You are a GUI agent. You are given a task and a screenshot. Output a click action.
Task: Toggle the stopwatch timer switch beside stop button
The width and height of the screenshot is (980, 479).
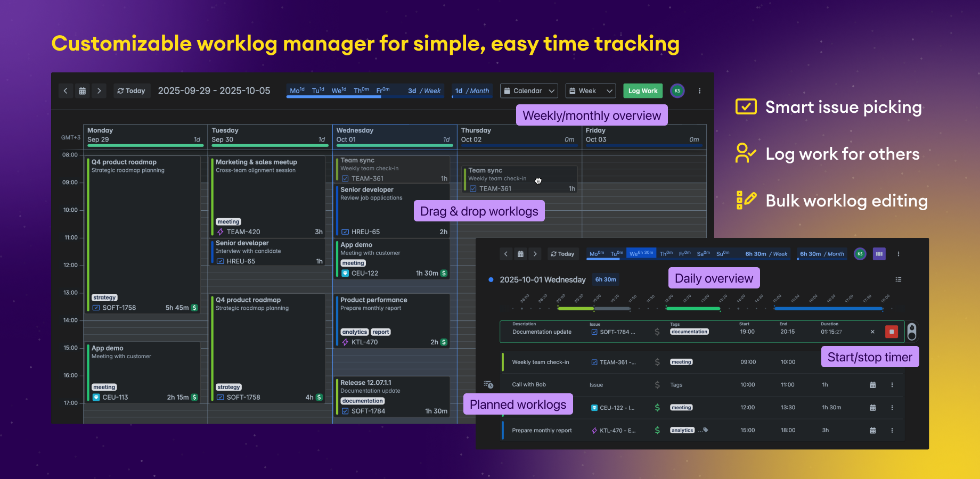912,332
